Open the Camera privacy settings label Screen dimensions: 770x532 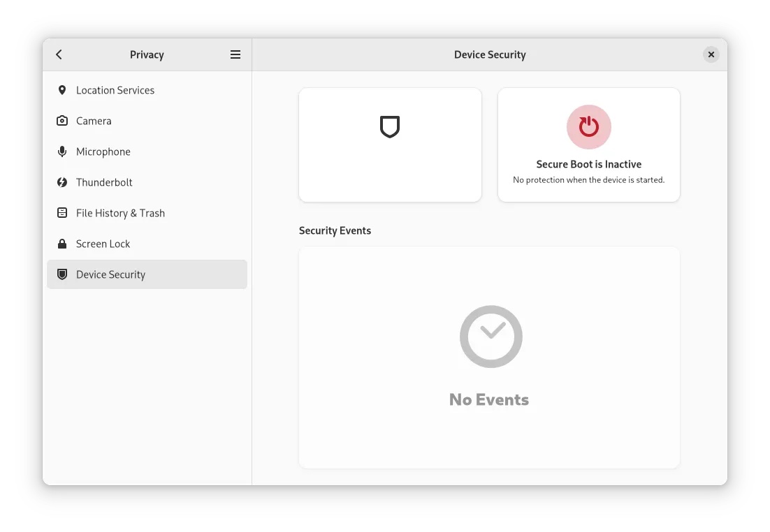pyautogui.click(x=94, y=121)
